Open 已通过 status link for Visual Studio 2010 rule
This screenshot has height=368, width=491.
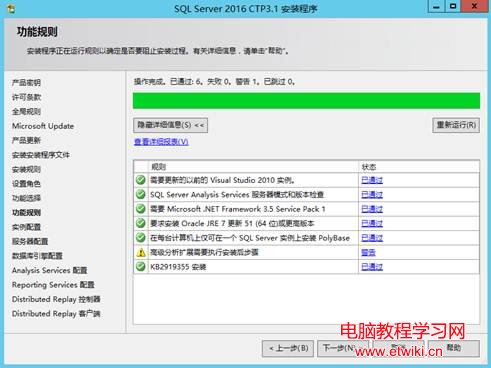click(x=372, y=180)
